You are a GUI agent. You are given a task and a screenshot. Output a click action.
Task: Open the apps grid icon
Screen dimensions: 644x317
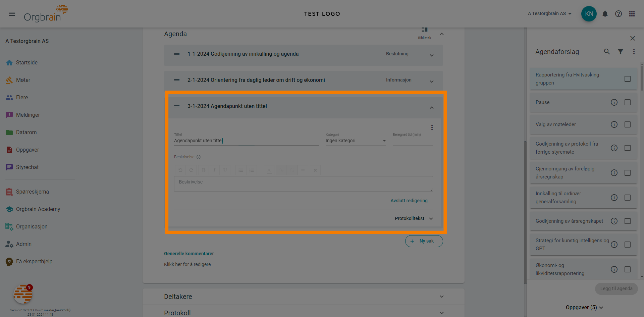pyautogui.click(x=632, y=14)
